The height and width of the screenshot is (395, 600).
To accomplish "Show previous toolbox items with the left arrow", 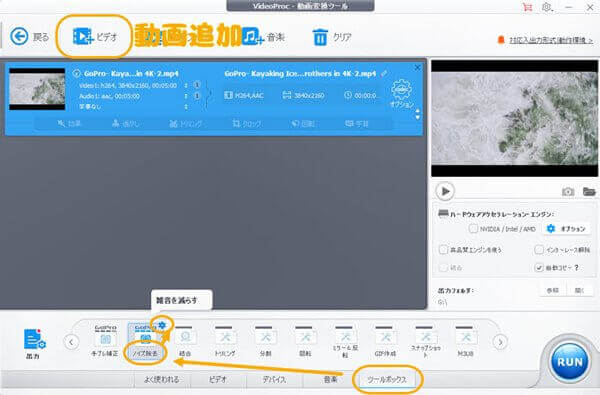I will [71, 342].
